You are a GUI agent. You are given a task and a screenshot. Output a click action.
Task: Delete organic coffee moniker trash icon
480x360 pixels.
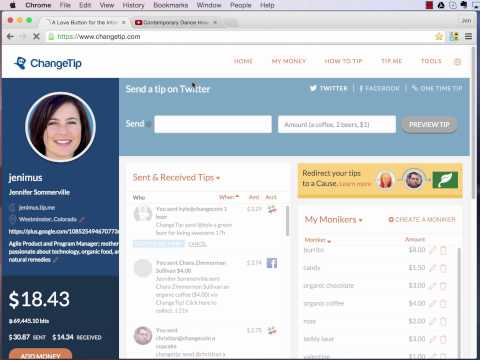click(x=443, y=303)
